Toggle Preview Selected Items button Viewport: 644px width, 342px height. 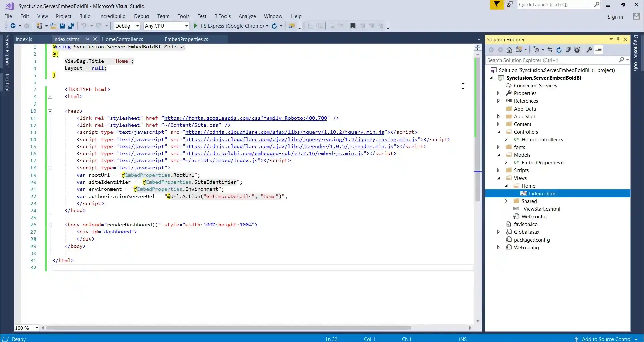[599, 50]
